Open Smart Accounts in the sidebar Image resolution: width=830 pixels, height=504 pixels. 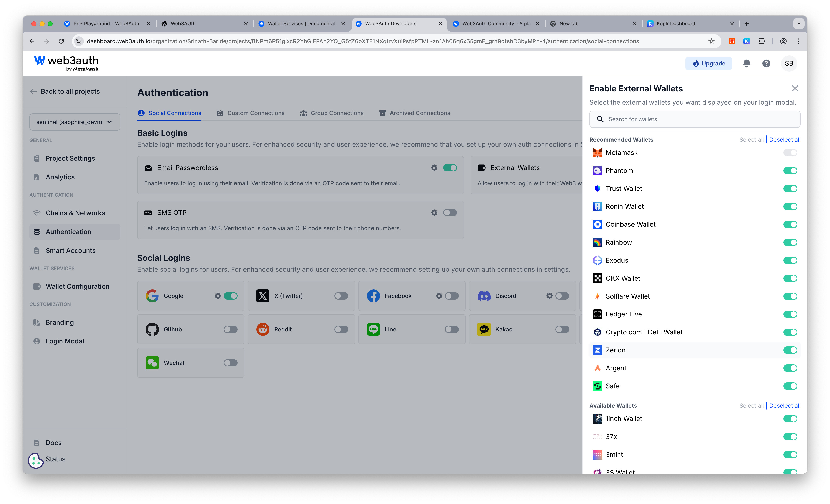coord(75,251)
